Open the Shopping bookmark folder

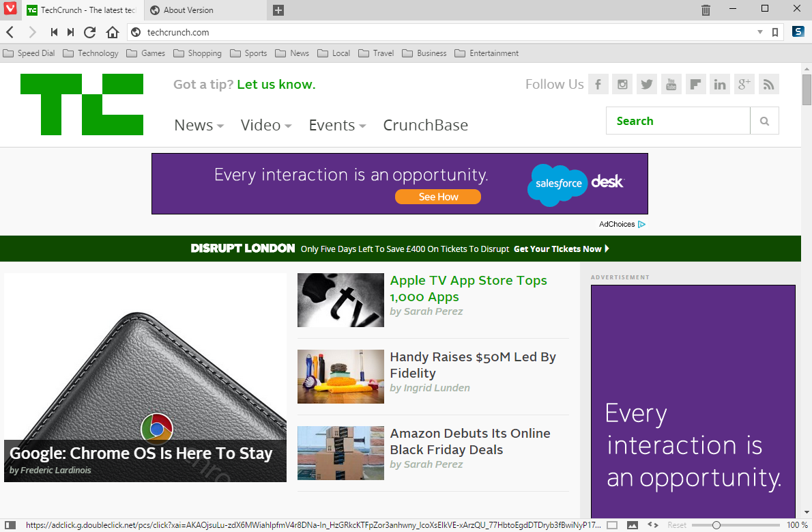[x=197, y=53]
